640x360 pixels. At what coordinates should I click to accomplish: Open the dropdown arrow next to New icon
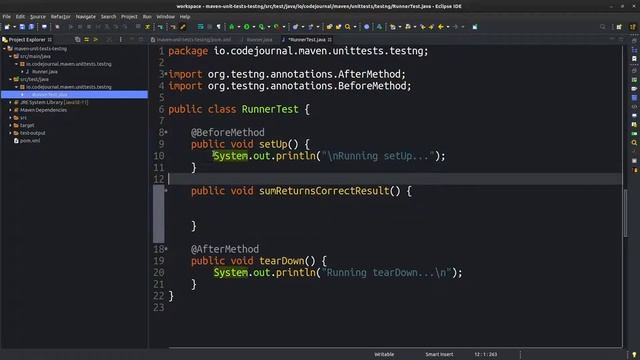(14, 27)
